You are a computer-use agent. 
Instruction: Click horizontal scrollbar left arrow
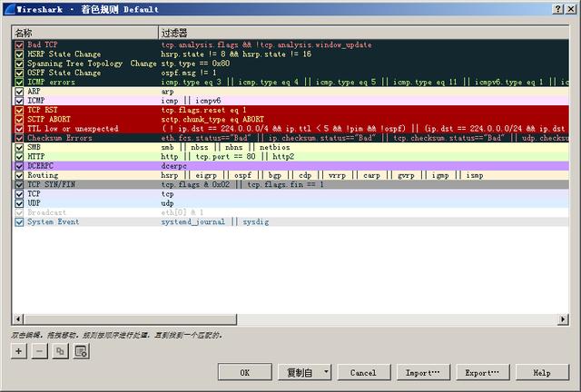pos(18,319)
